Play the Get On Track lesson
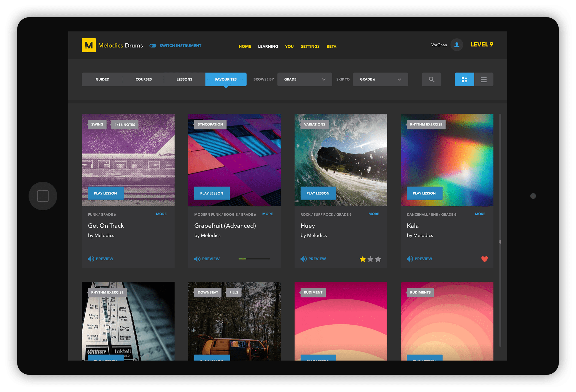Screen dimensions: 576x392 tap(105, 193)
